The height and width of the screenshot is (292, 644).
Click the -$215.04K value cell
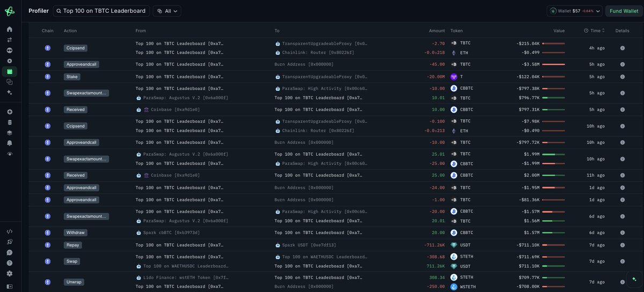[x=528, y=43]
